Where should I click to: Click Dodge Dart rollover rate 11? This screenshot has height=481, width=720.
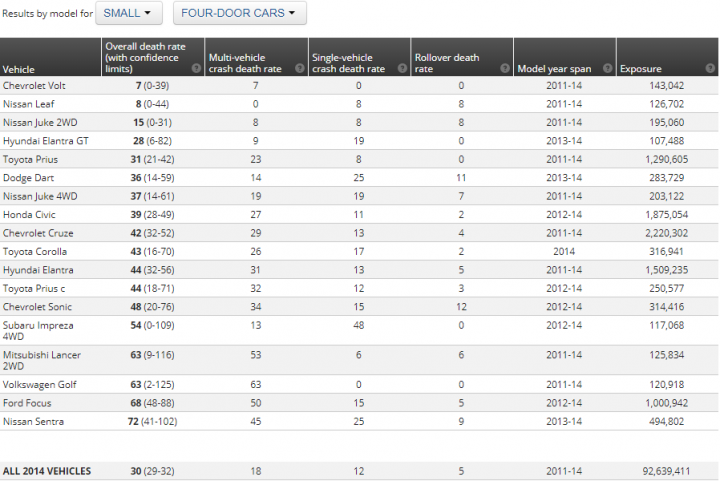coord(461,178)
